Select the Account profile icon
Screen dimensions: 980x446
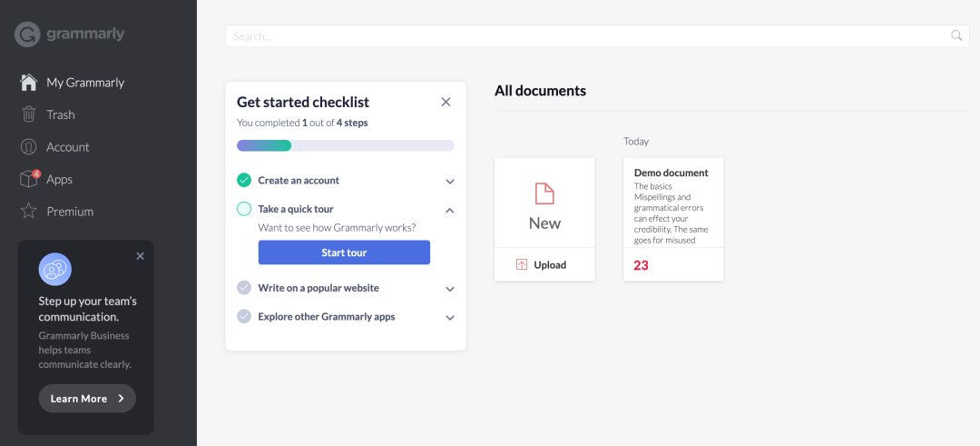tap(29, 147)
